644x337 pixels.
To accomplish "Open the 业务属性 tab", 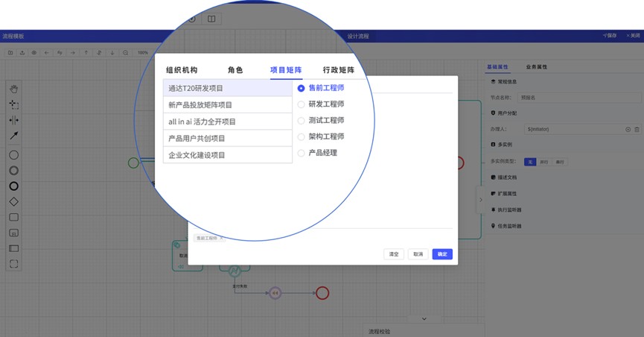I will click(536, 67).
